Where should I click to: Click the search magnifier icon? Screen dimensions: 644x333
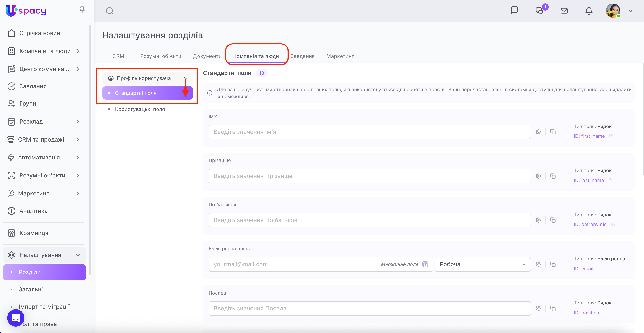[x=110, y=11]
